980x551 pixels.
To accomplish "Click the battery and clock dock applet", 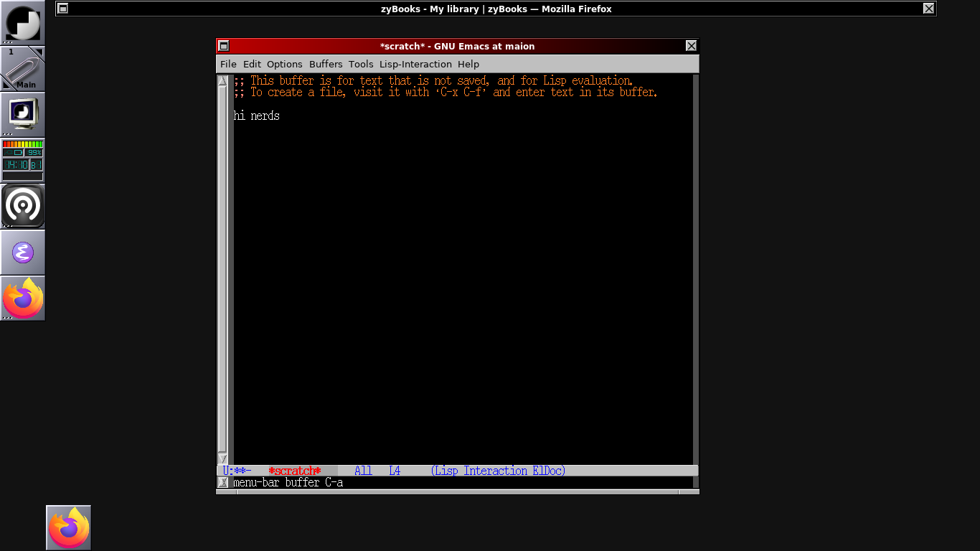I will tap(23, 161).
